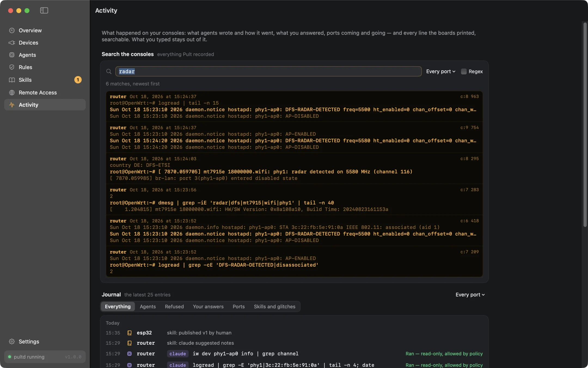The image size is (588, 368).
Task: Click the Rules shield icon
Action: [x=12, y=67]
